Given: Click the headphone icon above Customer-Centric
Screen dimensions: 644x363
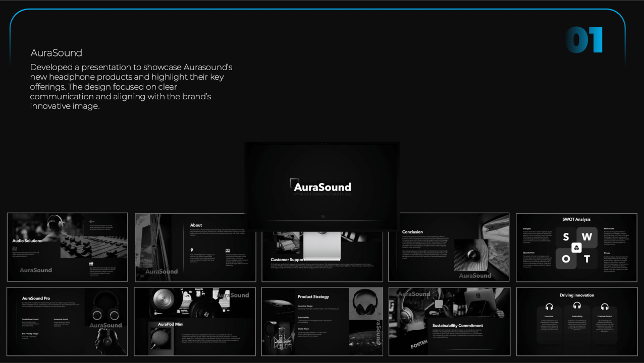Looking at the screenshot, I should 605,307.
